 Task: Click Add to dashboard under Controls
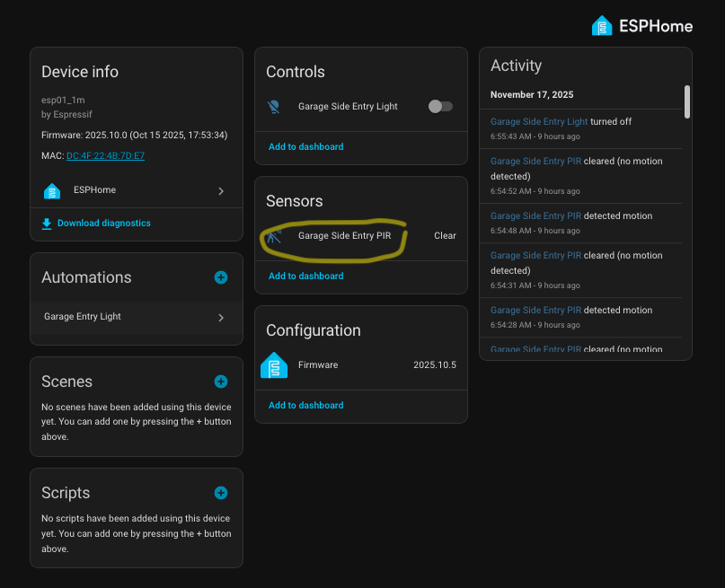[305, 147]
